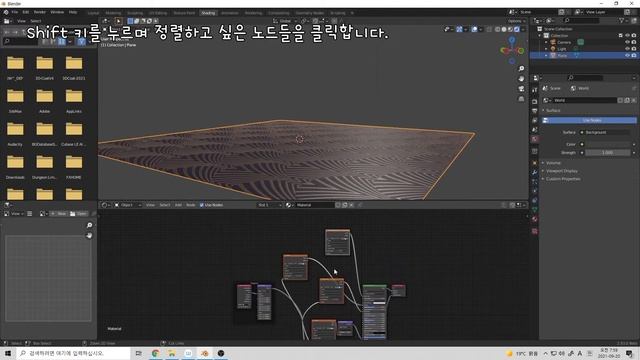This screenshot has height=360, width=640.
Task: Select the Plane object in outliner
Action: pos(562,56)
